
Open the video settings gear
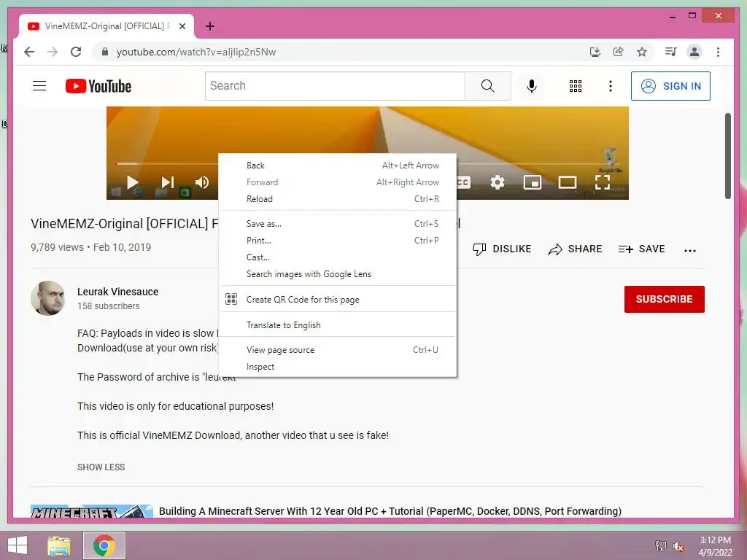[x=498, y=182]
